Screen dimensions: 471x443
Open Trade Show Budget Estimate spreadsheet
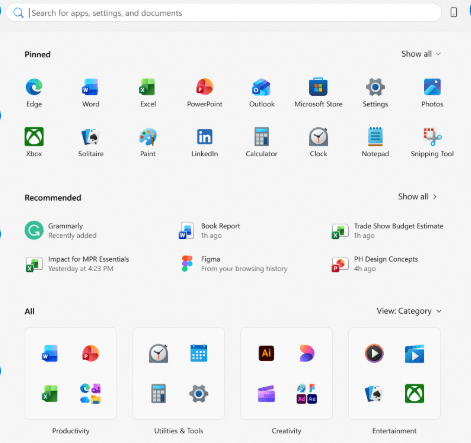click(387, 230)
